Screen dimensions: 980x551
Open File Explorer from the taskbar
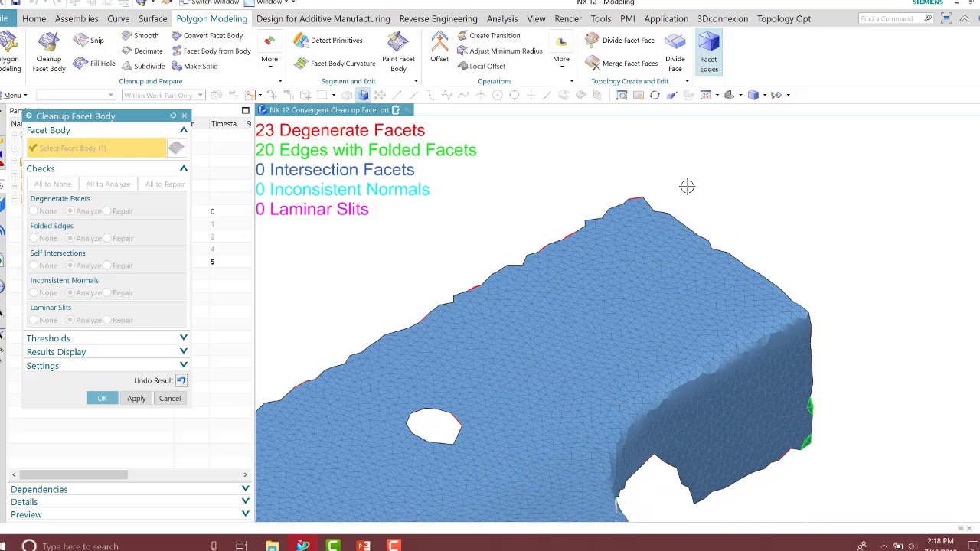pyautogui.click(x=272, y=546)
